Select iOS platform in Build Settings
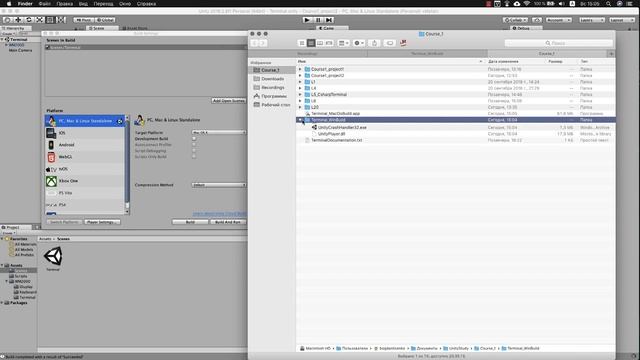This screenshot has height=360, width=640. tap(85, 133)
